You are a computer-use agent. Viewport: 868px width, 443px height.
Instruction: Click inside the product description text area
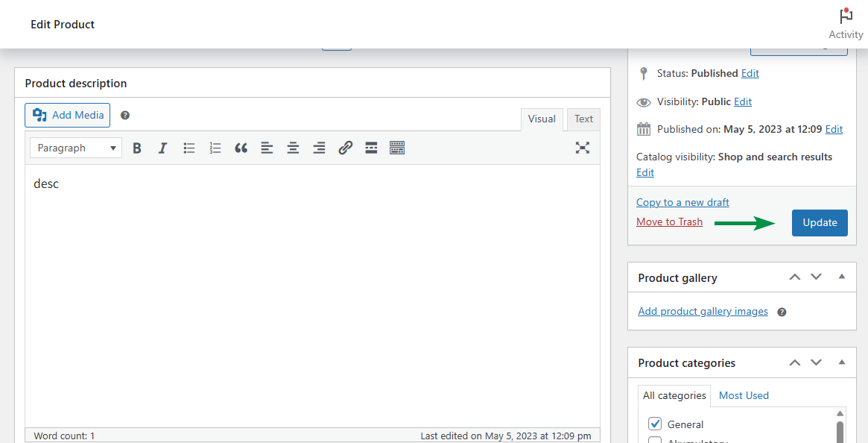tap(312, 295)
